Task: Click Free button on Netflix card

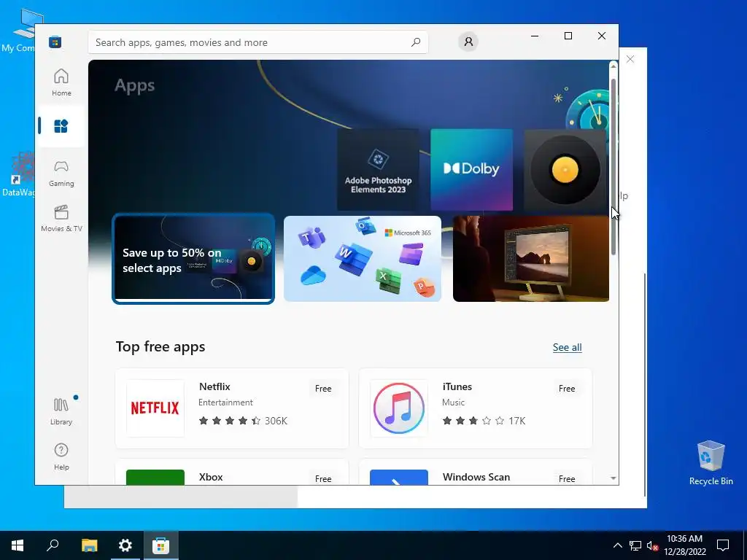Action: (x=323, y=389)
